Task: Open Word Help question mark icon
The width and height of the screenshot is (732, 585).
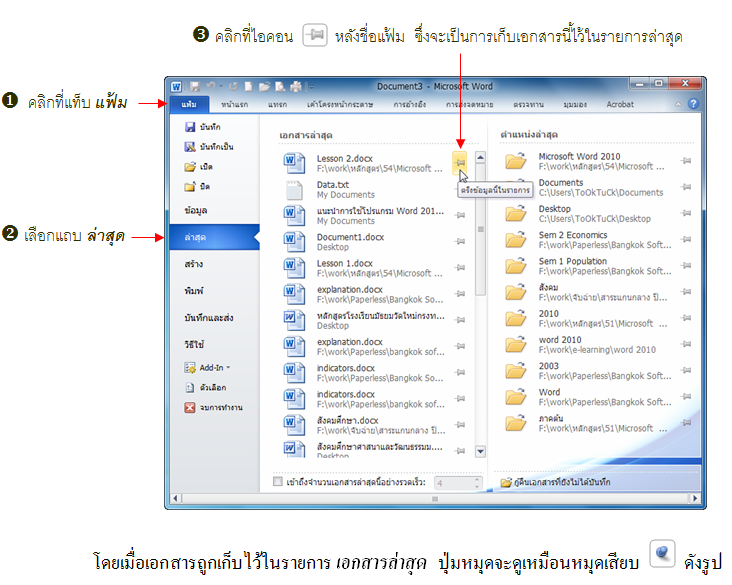Action: [x=693, y=104]
